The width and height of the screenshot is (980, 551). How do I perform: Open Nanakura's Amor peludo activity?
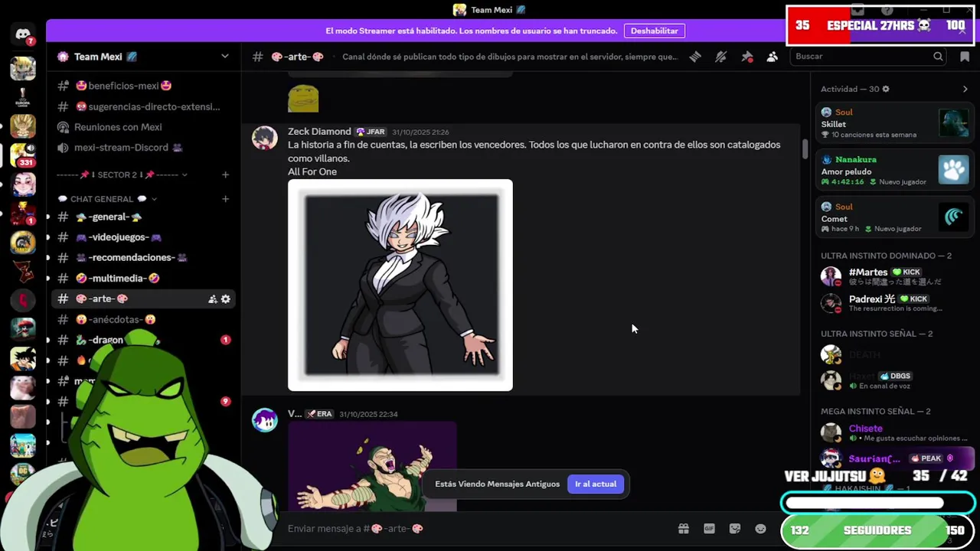(x=894, y=170)
